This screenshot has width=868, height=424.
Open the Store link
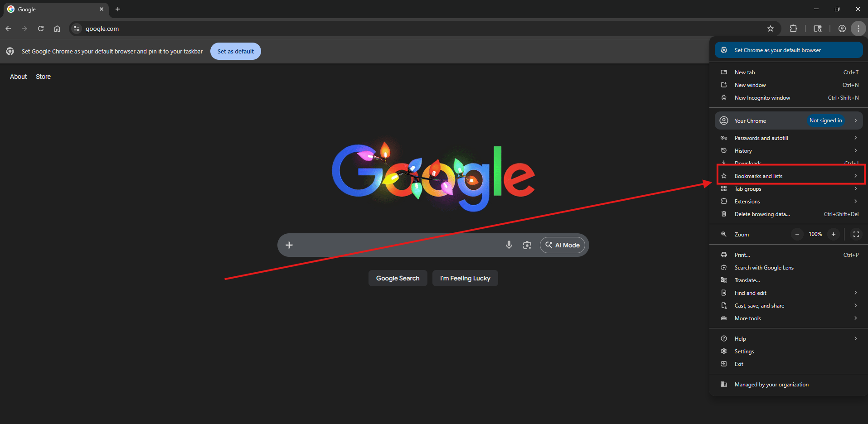point(44,77)
